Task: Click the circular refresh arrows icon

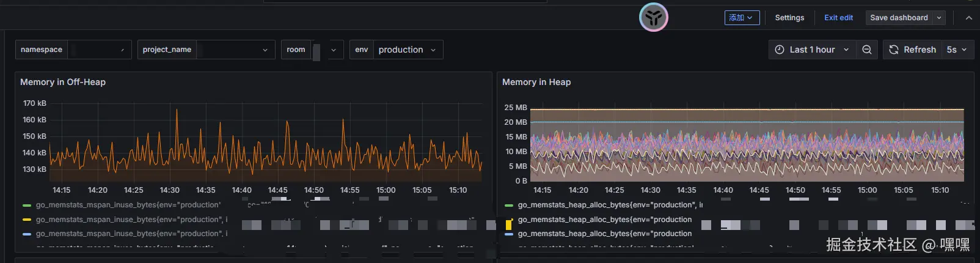Action: point(894,50)
